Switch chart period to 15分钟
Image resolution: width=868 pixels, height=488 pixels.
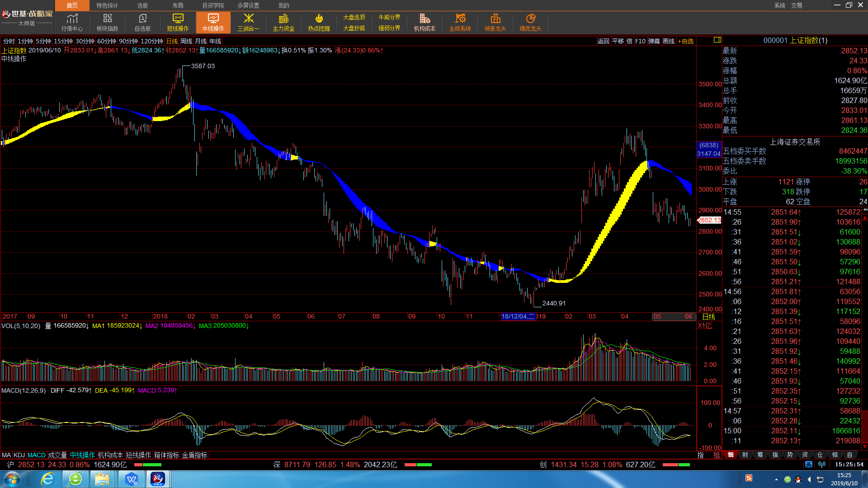[x=63, y=41]
